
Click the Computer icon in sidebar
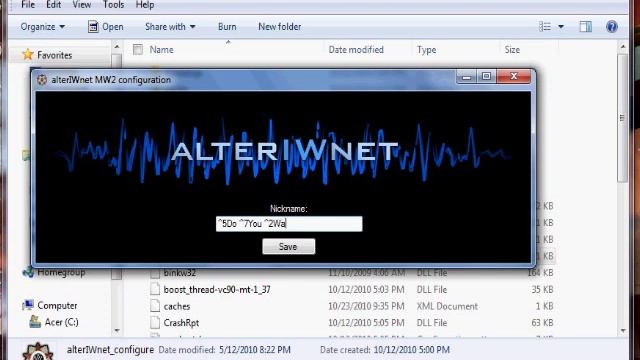click(28, 305)
